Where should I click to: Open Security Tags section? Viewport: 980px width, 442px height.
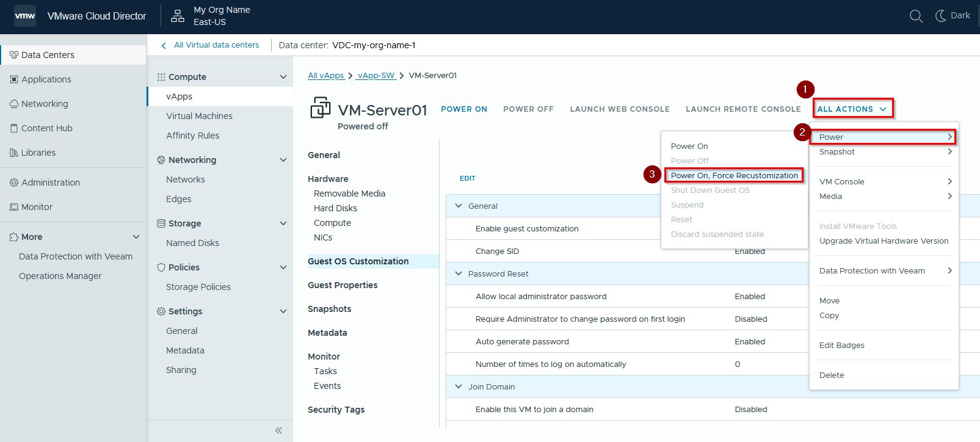point(336,410)
